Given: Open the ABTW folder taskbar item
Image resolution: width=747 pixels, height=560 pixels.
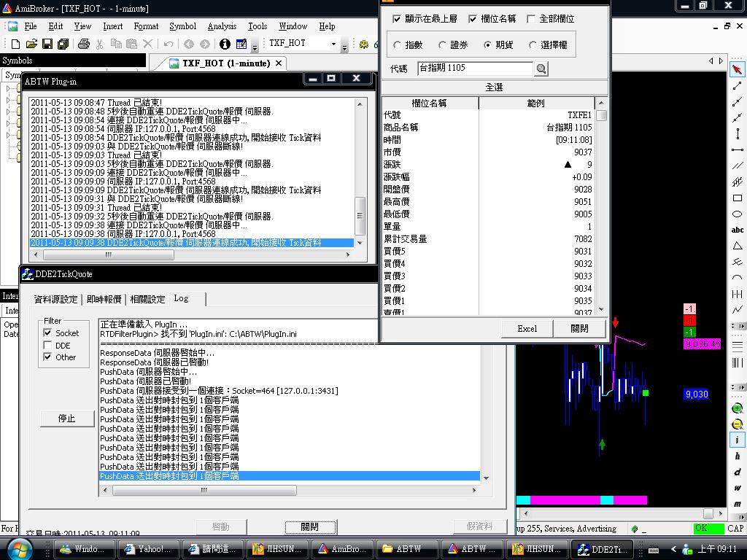Looking at the screenshot, I should [406, 549].
